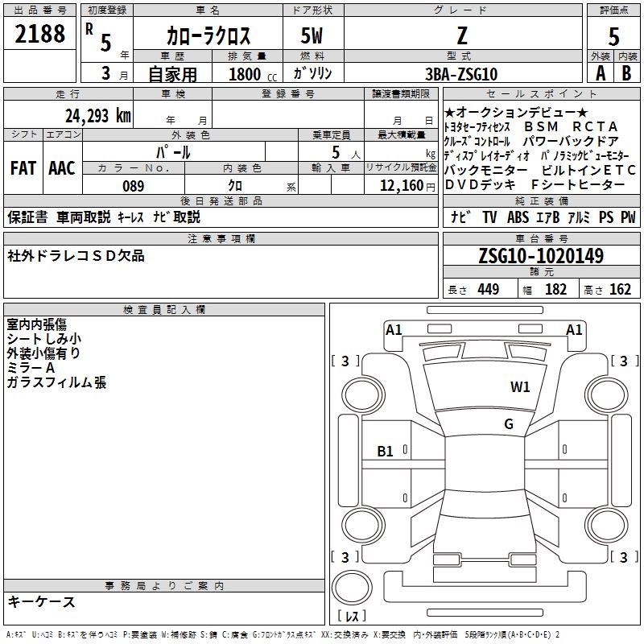Select the car name カローラクロス

(208, 36)
